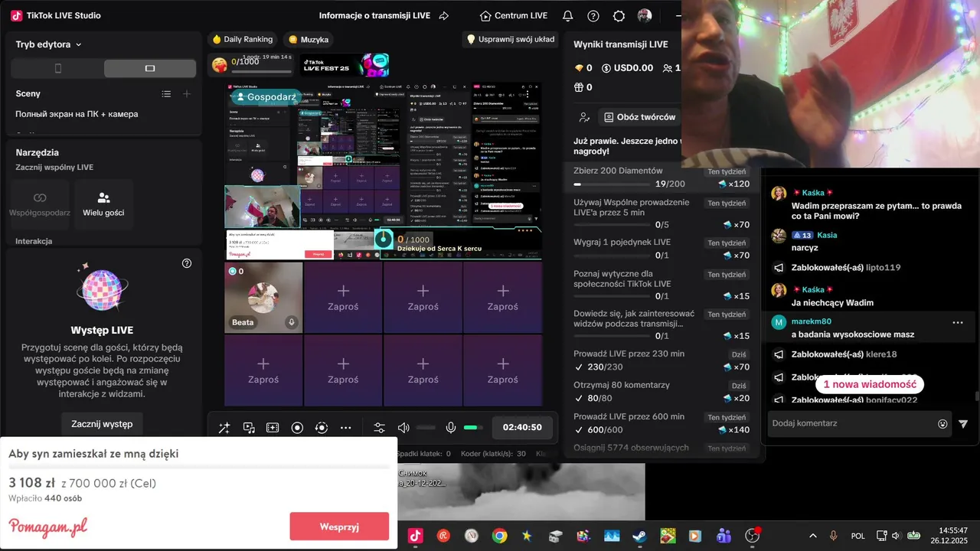
Task: Click the Wielu gości button
Action: pos(103,204)
